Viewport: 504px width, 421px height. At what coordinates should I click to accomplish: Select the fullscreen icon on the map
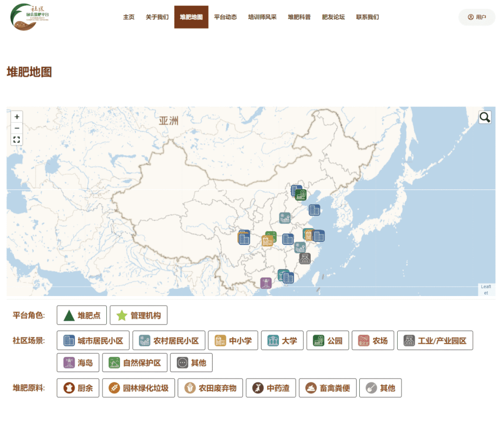tap(16, 139)
